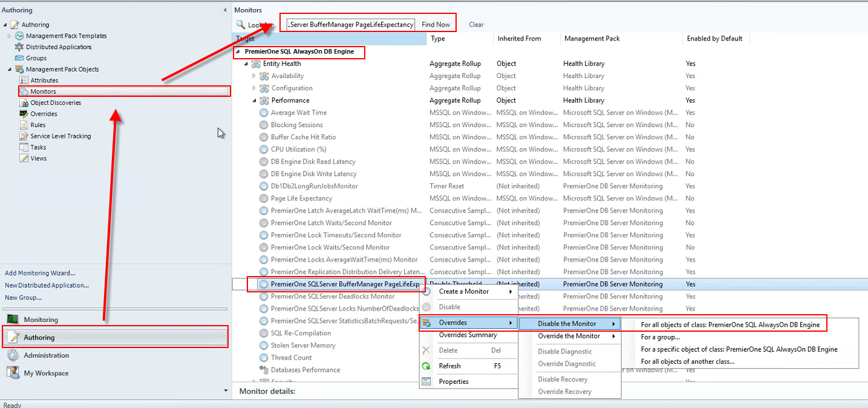Click New Distributed Application... link

47,285
